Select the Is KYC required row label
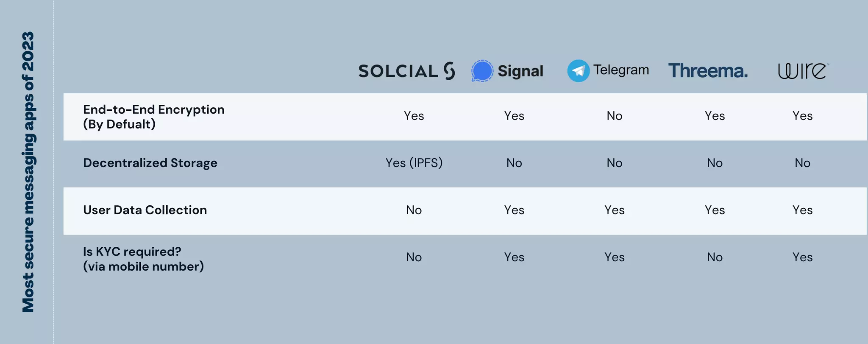Image resolution: width=868 pixels, height=344 pixels. [x=143, y=259]
